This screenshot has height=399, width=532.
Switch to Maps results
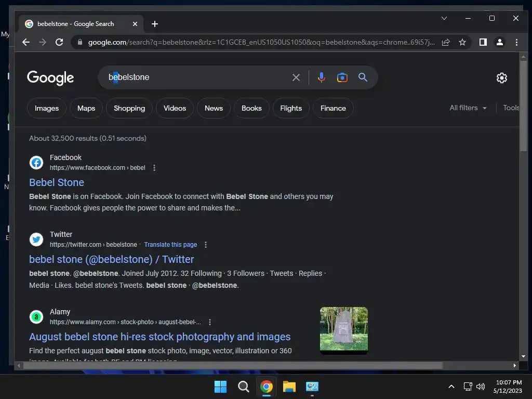pos(86,108)
